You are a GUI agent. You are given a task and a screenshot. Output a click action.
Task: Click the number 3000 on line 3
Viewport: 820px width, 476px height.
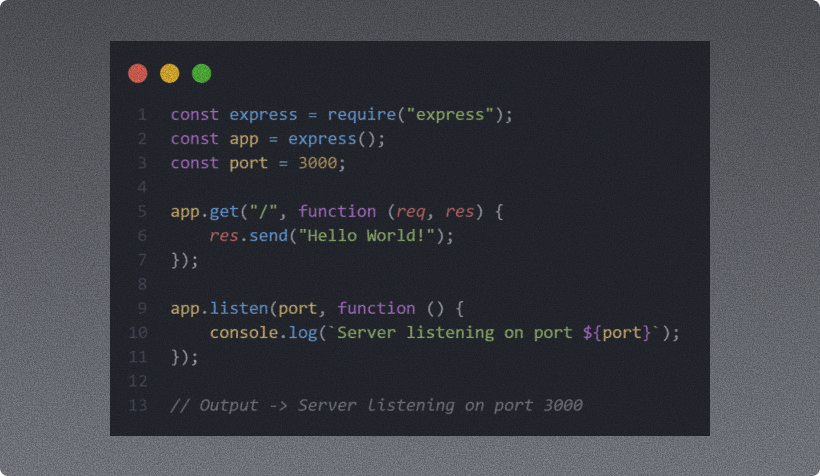pos(317,163)
